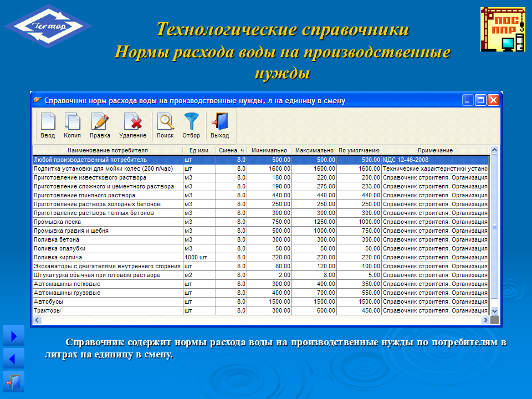Select row Приготовление известкового раствора
This screenshot has height=399, width=532.
point(260,177)
